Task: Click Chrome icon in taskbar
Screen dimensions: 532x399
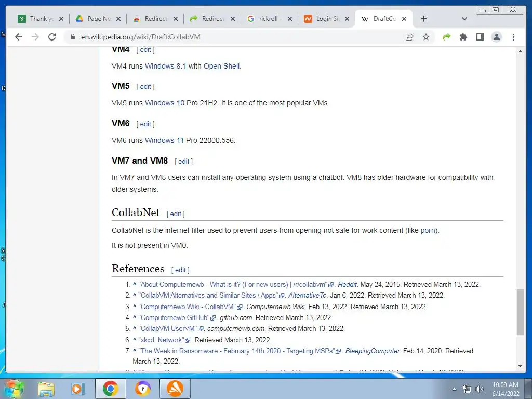Action: click(x=110, y=389)
